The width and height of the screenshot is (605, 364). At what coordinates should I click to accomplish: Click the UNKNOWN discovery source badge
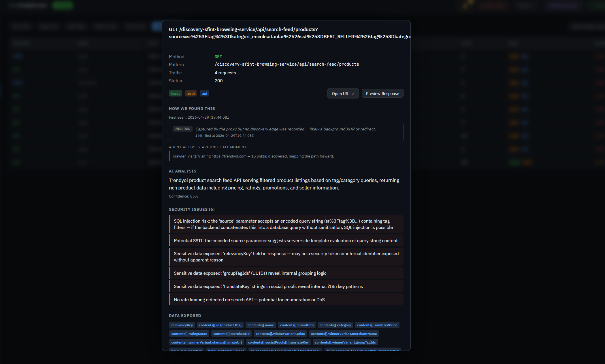point(182,129)
